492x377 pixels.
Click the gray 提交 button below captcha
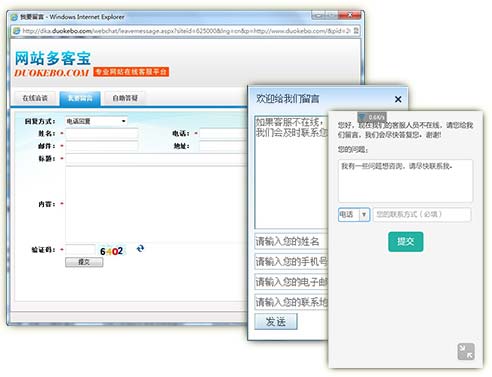[x=84, y=262]
